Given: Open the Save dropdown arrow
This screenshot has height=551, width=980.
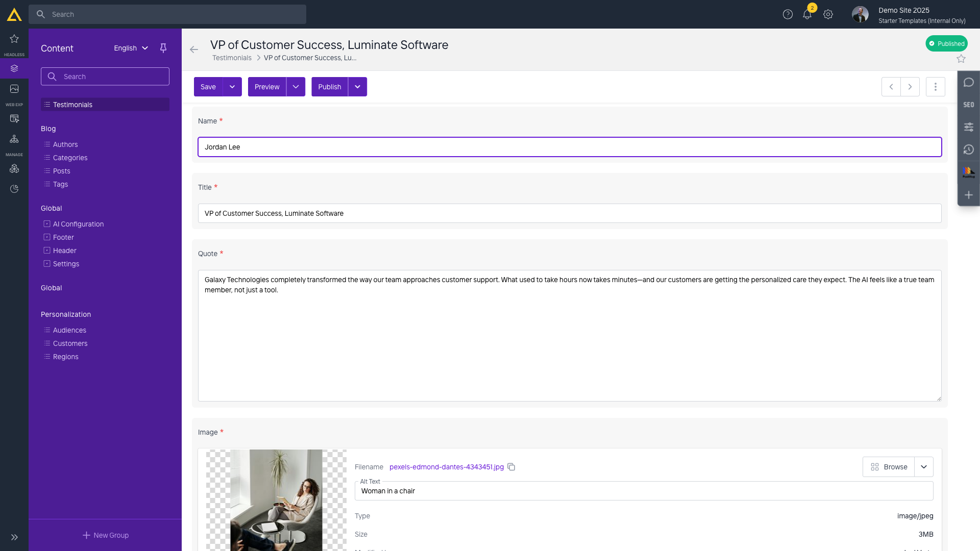Looking at the screenshot, I should (x=232, y=87).
